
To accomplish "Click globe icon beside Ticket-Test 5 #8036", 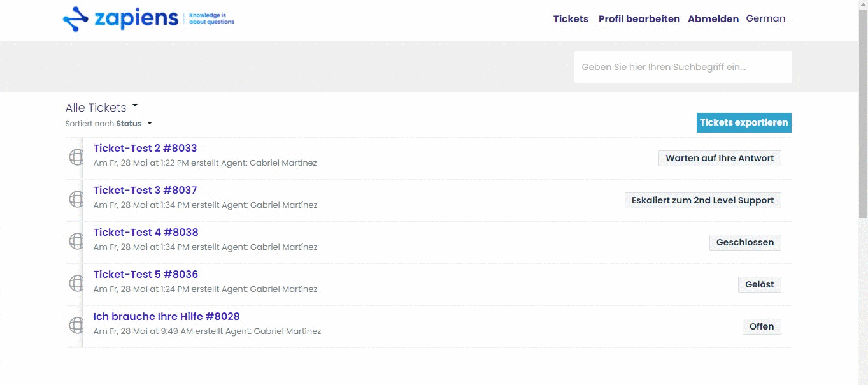I will coord(76,283).
